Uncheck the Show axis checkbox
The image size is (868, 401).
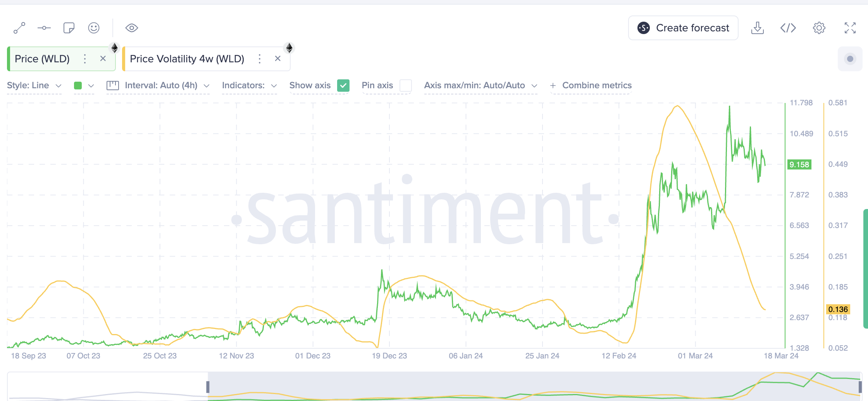[x=343, y=86]
